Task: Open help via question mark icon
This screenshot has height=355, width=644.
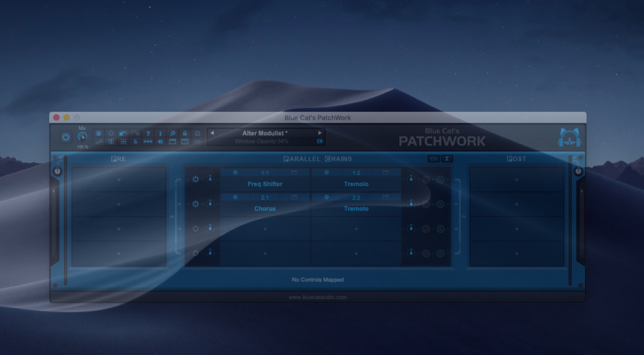Action: [148, 133]
